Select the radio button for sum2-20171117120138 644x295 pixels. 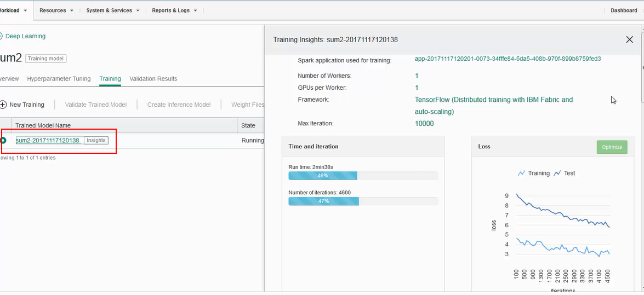pos(3,141)
